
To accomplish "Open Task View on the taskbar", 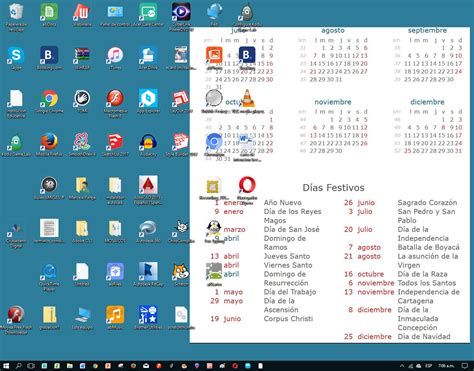I will click(31, 366).
